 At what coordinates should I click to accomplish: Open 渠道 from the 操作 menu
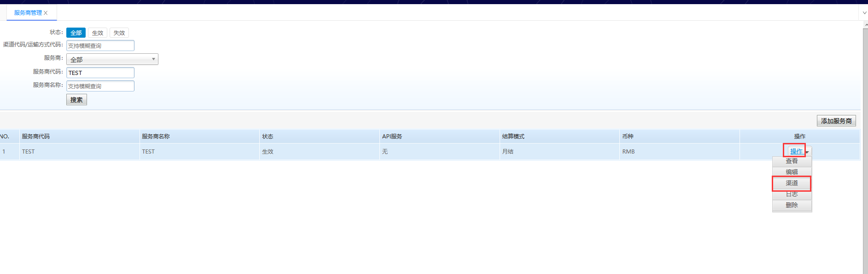[792, 183]
